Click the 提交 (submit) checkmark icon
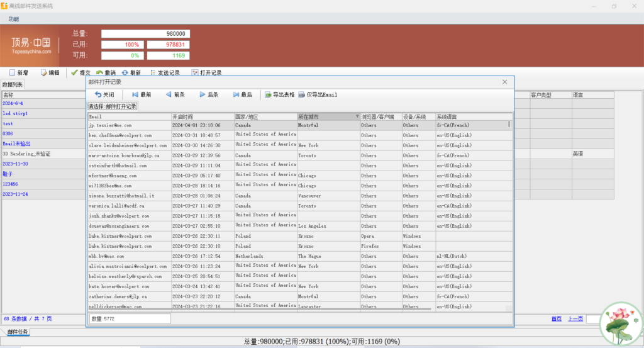The image size is (644, 348). click(x=75, y=72)
